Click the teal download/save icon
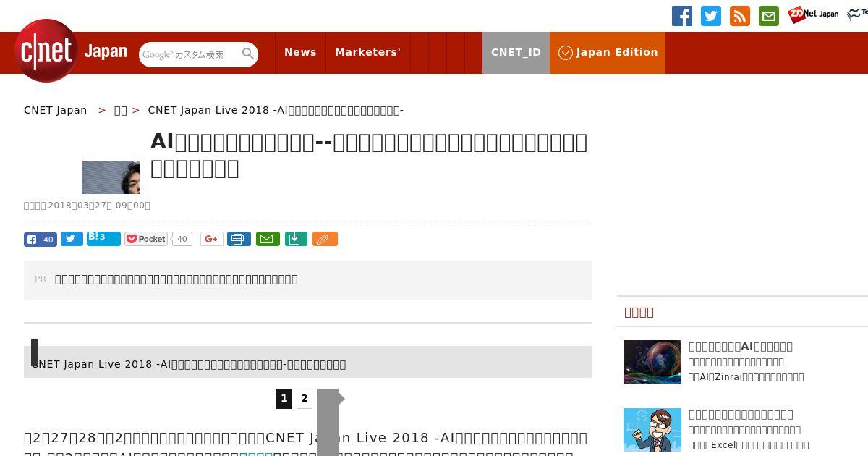 (x=296, y=239)
